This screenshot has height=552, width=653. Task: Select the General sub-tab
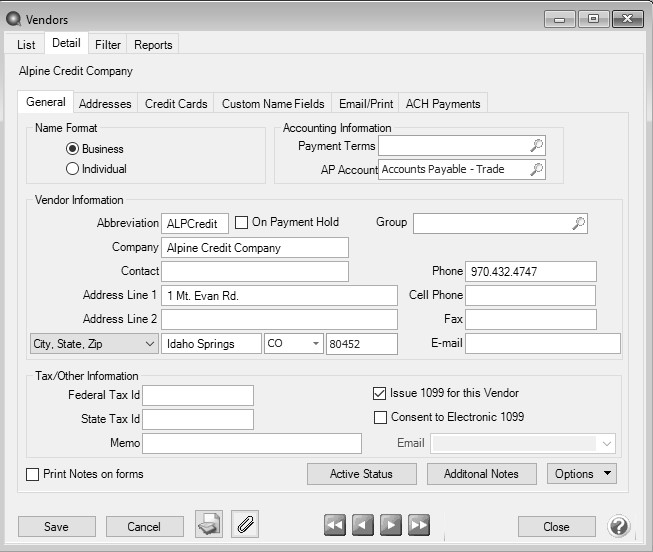tap(46, 102)
